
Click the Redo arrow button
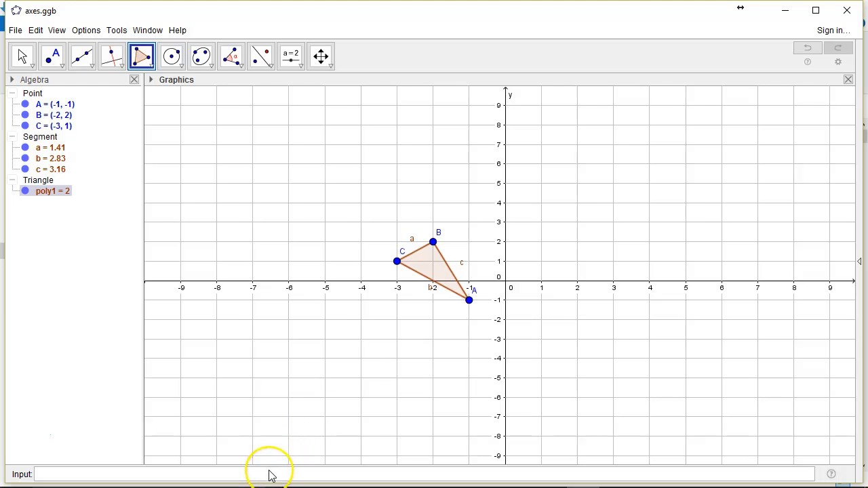coord(837,47)
